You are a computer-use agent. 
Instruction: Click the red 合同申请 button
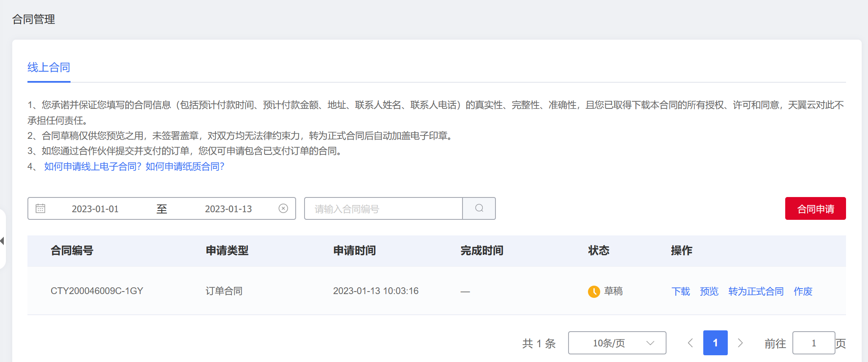point(815,208)
